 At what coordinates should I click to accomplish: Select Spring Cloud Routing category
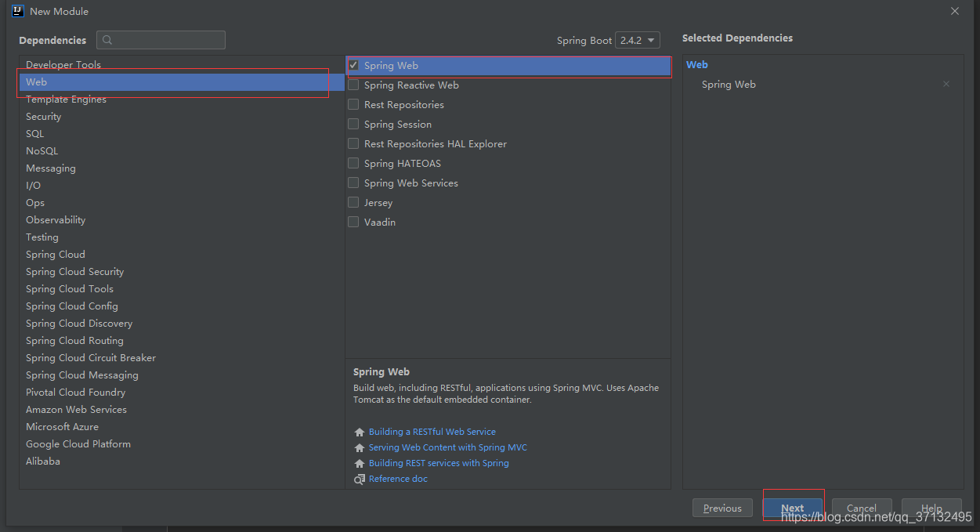pyautogui.click(x=182, y=341)
